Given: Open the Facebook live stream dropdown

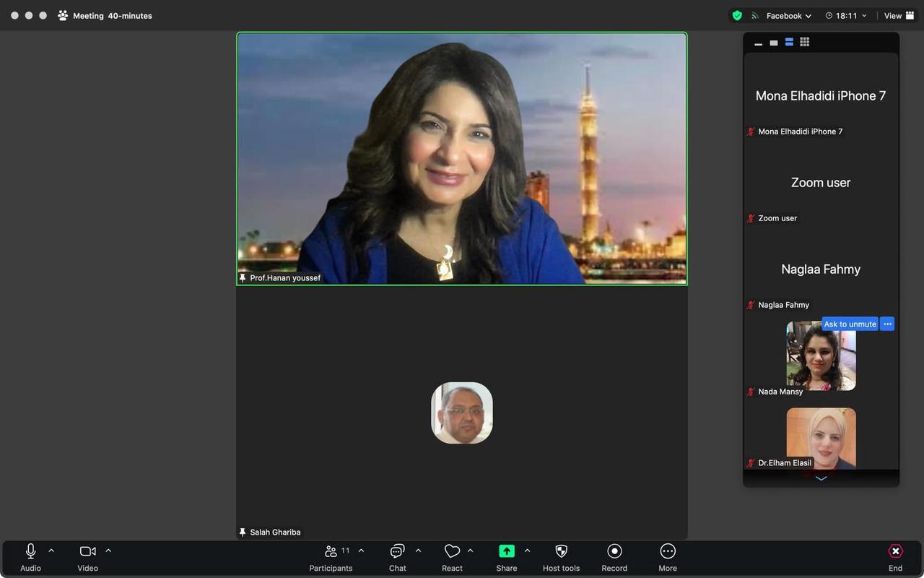Looking at the screenshot, I should (788, 16).
